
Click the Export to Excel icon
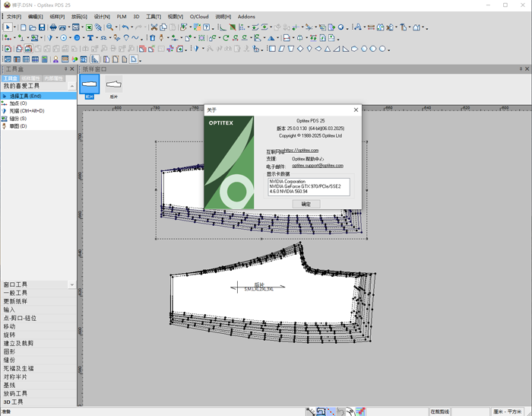[89, 27]
